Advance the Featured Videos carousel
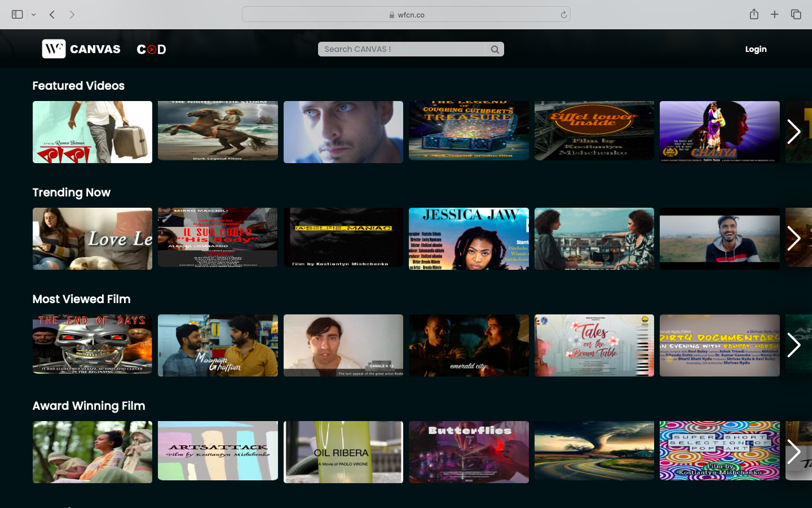The height and width of the screenshot is (508, 812). tap(794, 132)
